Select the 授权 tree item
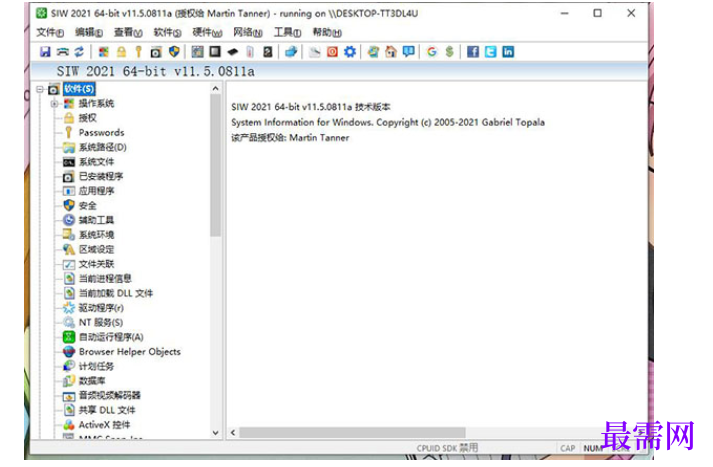Screen dimensions: 713x467 coord(88,118)
